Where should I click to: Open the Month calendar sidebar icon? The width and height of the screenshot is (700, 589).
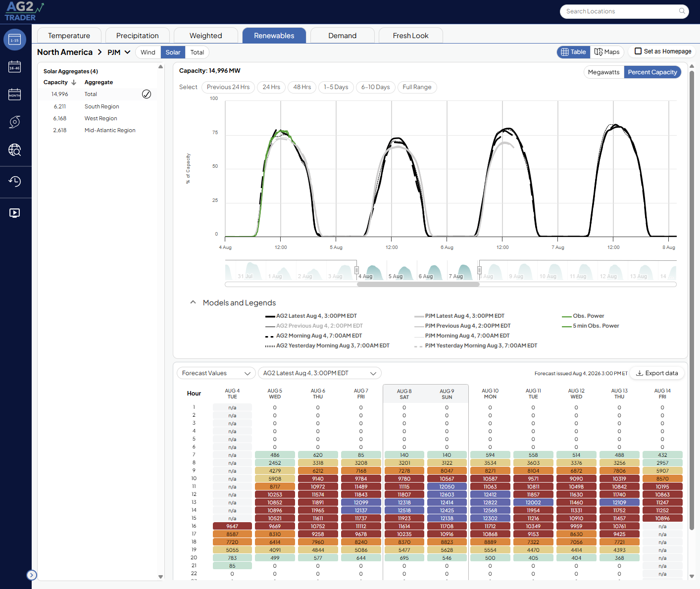(x=15, y=94)
